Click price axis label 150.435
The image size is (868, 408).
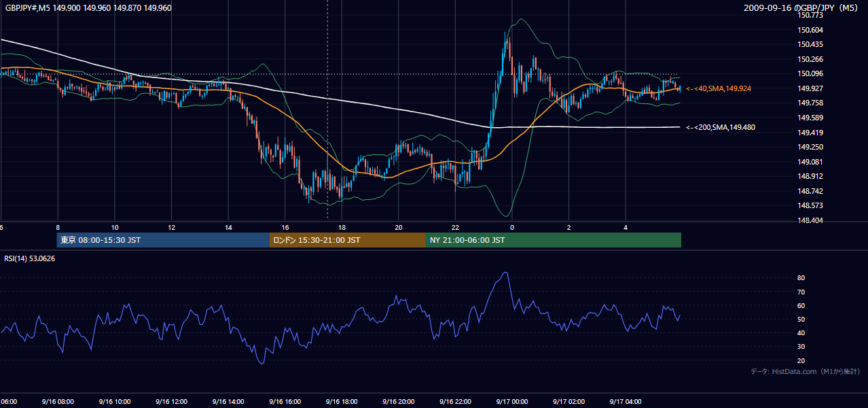pos(811,44)
